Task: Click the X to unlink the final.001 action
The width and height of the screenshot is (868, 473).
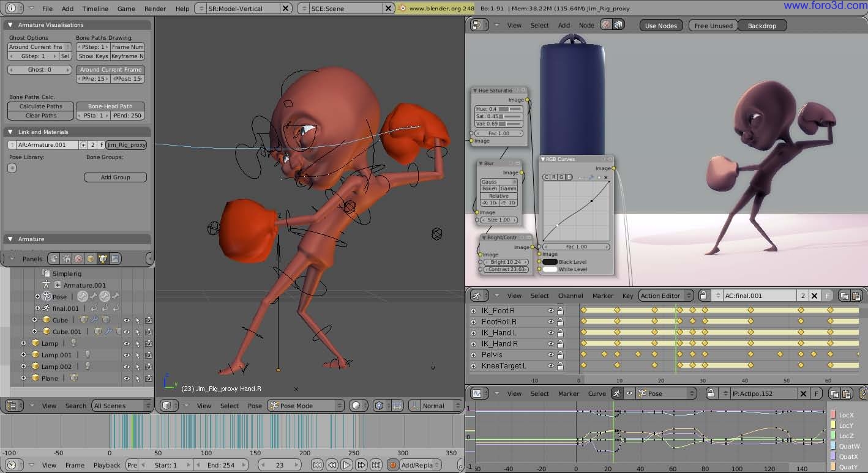Action: pyautogui.click(x=814, y=296)
